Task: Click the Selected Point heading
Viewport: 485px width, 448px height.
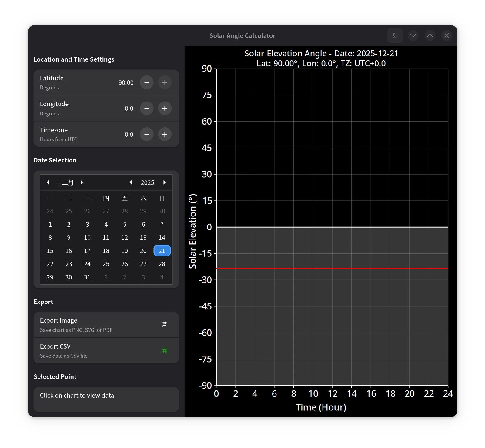Action: point(55,377)
